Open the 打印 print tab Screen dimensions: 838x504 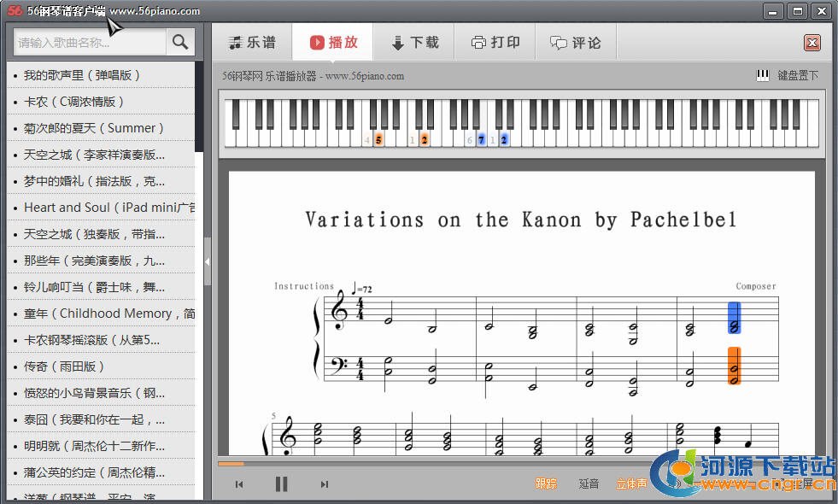click(495, 43)
